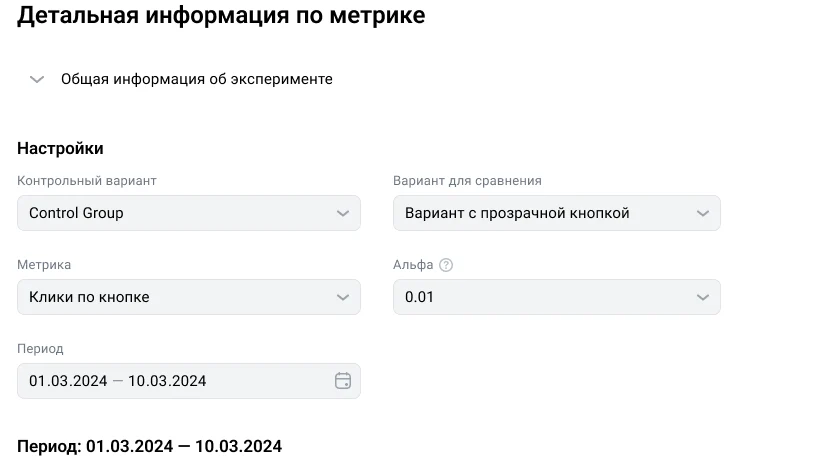
Task: Click the Альфа label text
Action: coord(413,265)
